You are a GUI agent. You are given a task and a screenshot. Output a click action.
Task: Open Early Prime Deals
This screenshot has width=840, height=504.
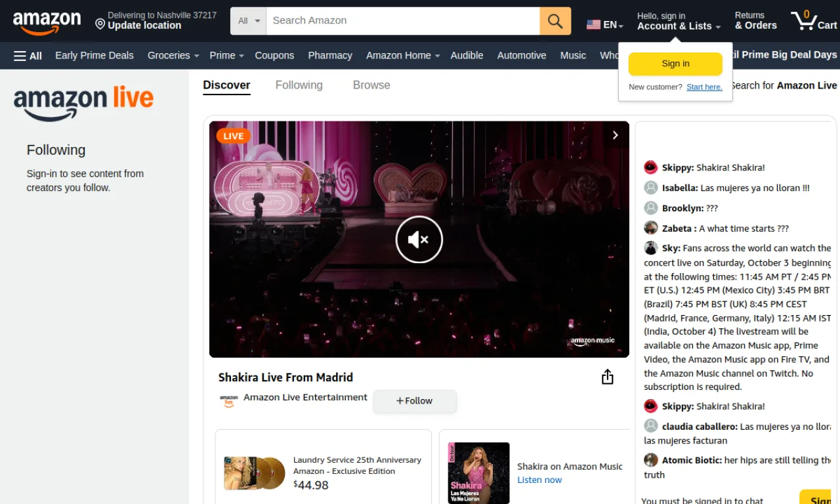94,56
